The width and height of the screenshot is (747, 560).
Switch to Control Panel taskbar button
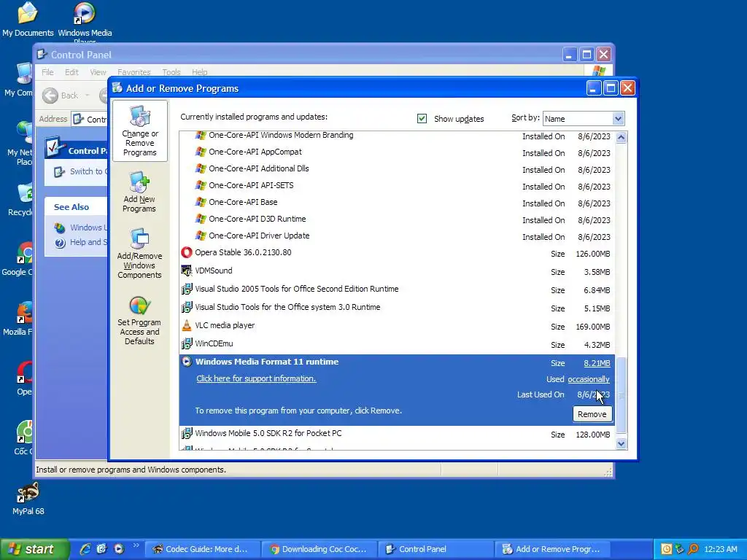tap(436, 549)
